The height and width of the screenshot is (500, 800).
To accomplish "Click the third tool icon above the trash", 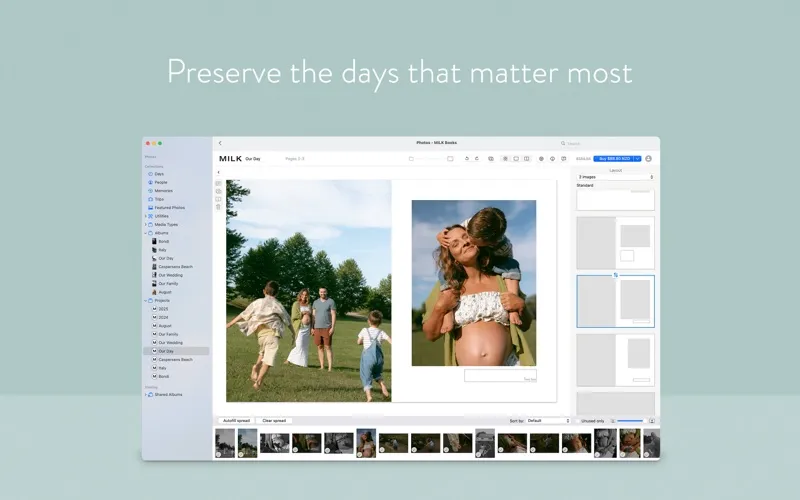I will (x=218, y=199).
